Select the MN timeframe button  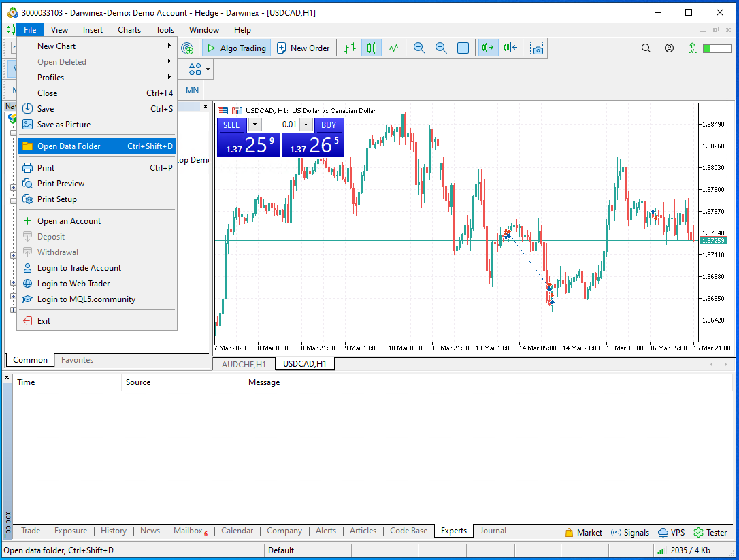(x=193, y=90)
